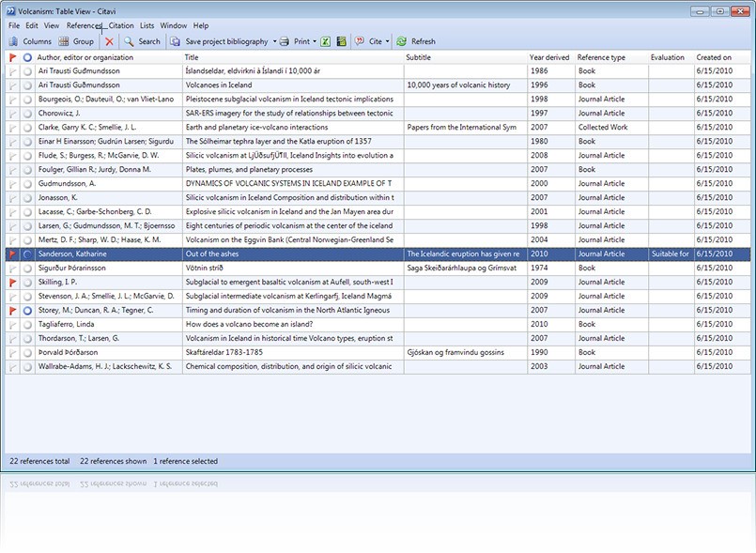This screenshot has width=756, height=553.
Task: Open the Lists menu
Action: [147, 25]
